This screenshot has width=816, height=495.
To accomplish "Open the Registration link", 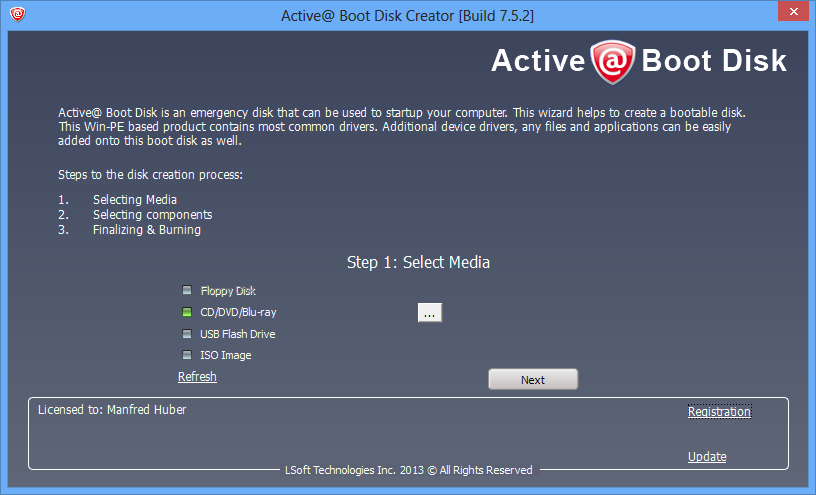I will pos(720,412).
